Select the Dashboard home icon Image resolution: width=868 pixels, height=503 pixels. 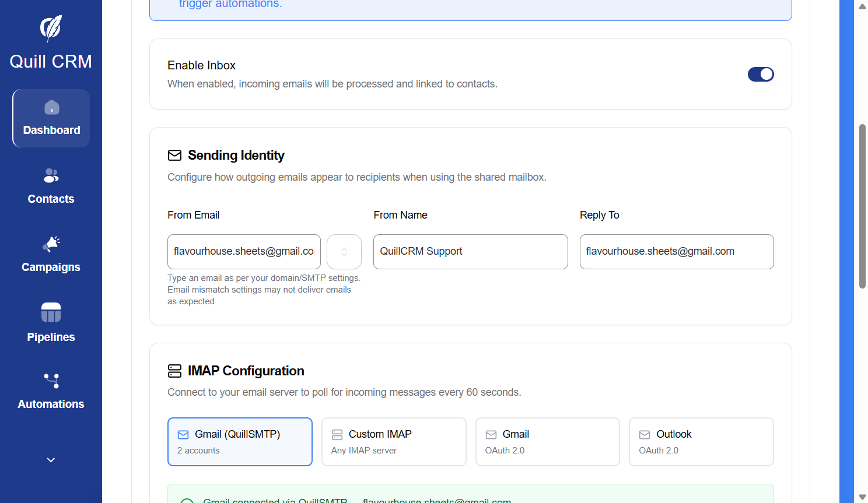51,107
